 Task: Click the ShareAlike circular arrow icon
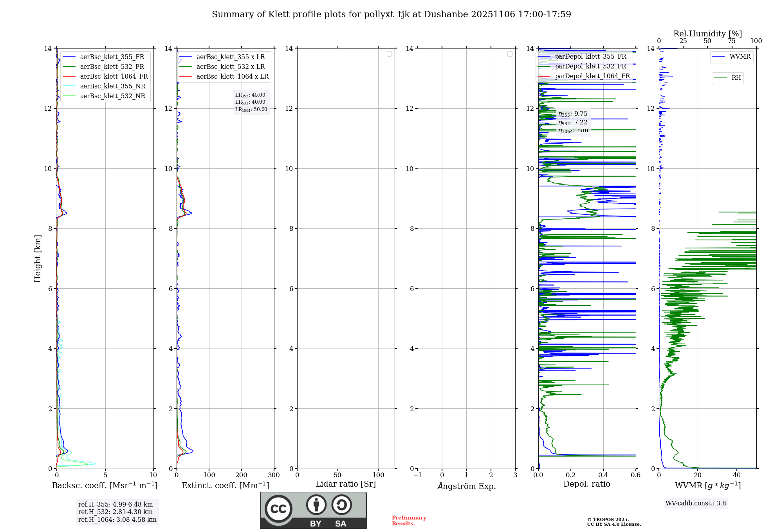click(341, 505)
